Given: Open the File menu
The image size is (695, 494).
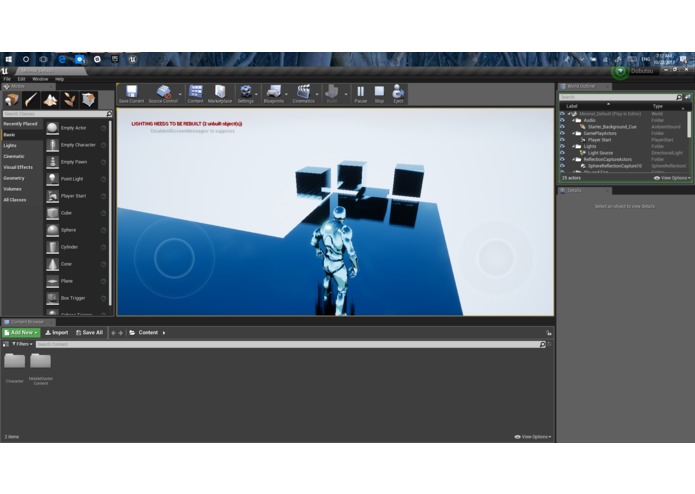Looking at the screenshot, I should click(x=7, y=79).
